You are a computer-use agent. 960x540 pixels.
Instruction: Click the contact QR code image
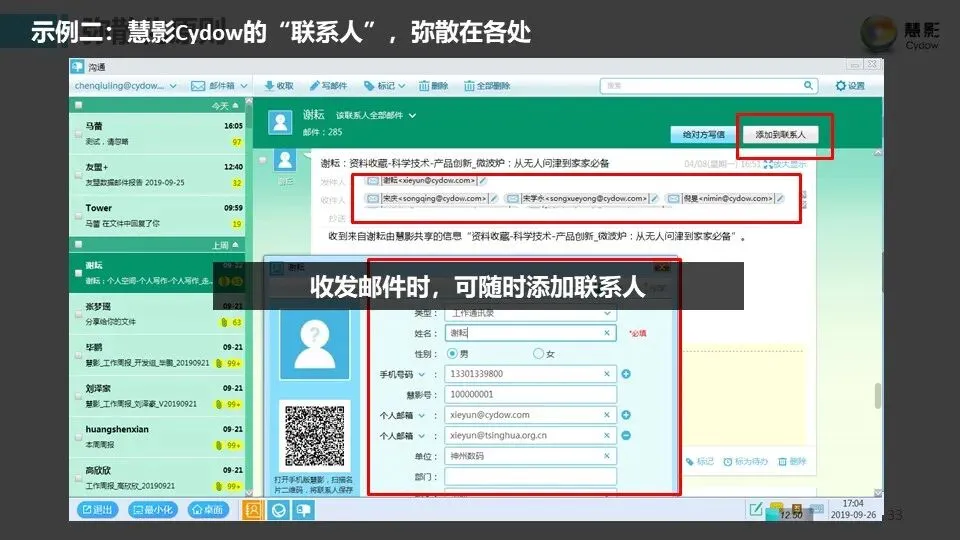pos(315,435)
